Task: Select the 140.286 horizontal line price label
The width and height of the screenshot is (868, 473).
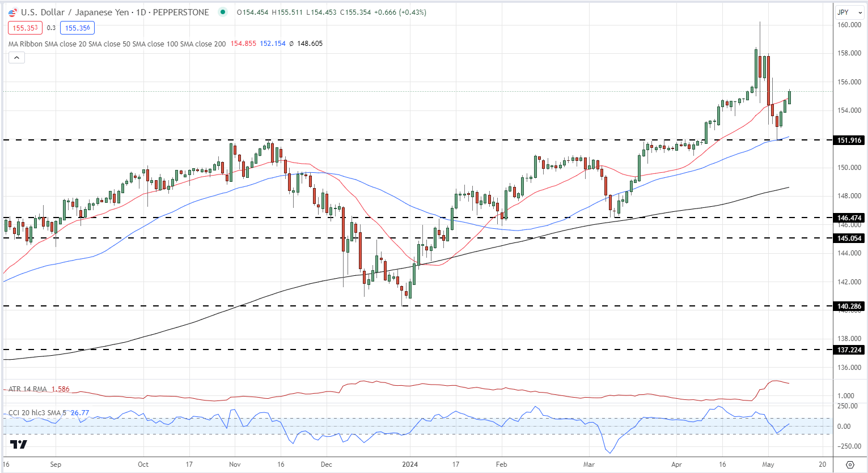Action: click(849, 306)
